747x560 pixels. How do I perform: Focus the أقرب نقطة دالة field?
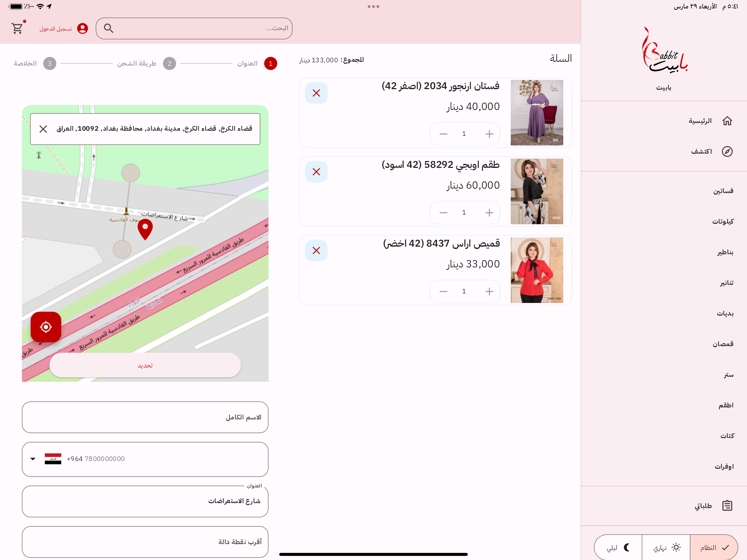(x=145, y=542)
